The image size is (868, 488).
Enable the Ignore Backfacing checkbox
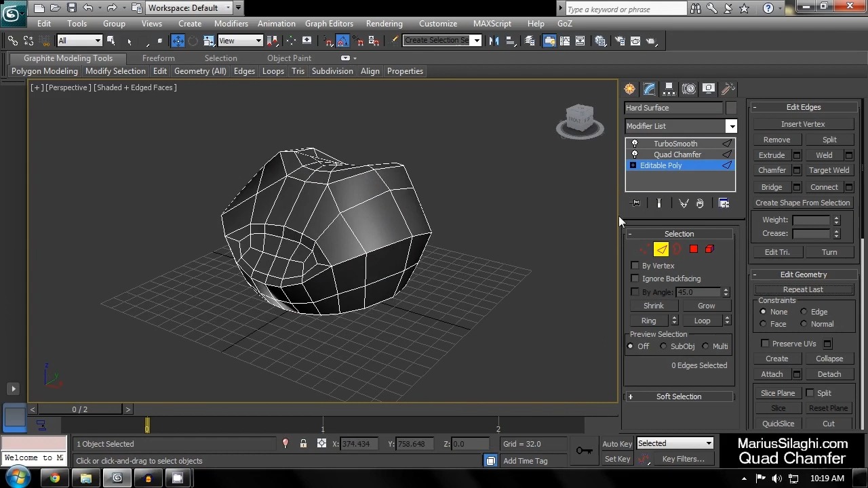click(635, 278)
